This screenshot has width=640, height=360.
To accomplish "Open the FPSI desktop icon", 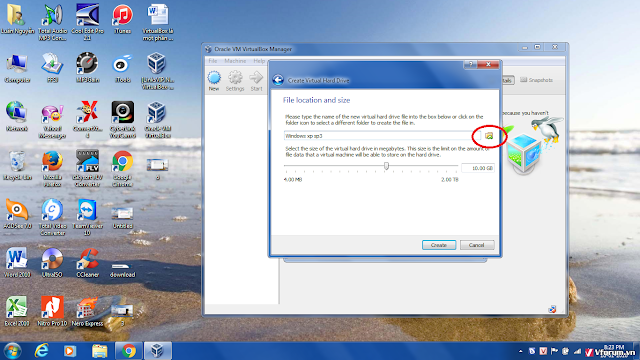I will (x=53, y=68).
